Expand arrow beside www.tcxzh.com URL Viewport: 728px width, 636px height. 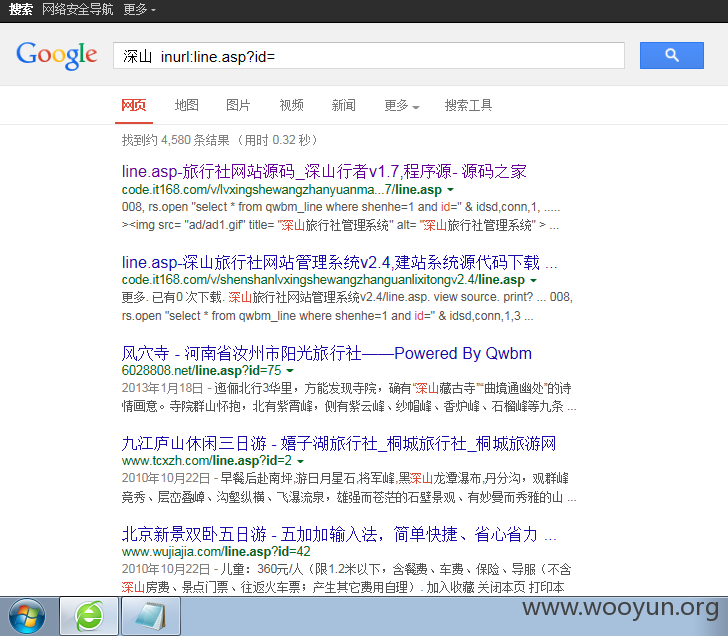tap(300, 461)
